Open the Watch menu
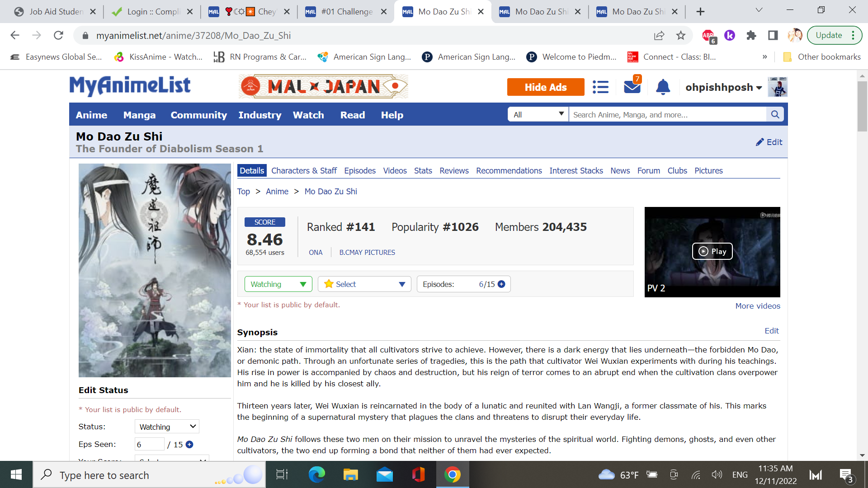The height and width of the screenshot is (488, 868). tap(308, 115)
